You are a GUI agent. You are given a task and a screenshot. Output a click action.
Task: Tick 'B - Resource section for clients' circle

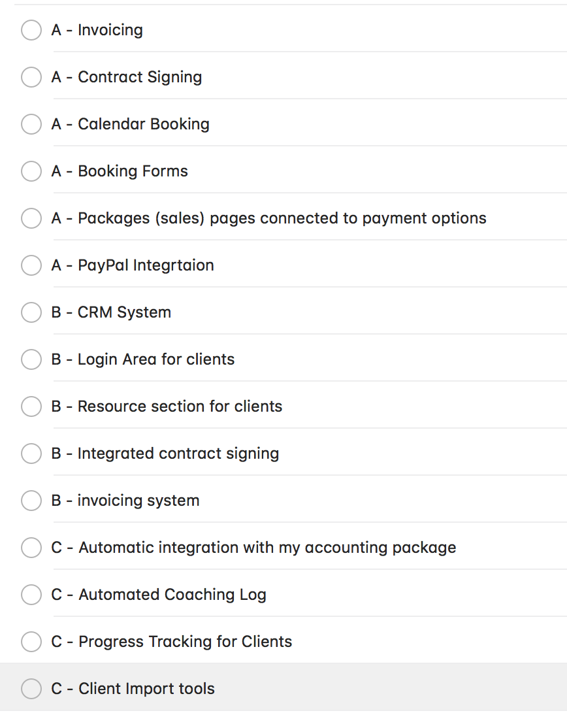click(31, 406)
